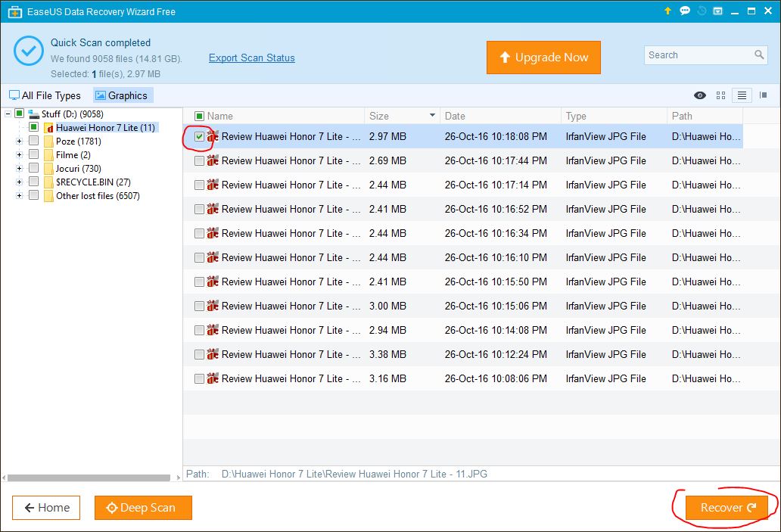
Task: Switch to All File Types tab
Action: coord(45,95)
